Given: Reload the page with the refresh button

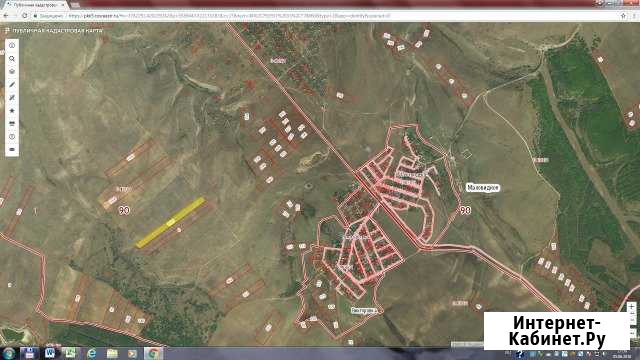Looking at the screenshot, I should [x=24, y=16].
